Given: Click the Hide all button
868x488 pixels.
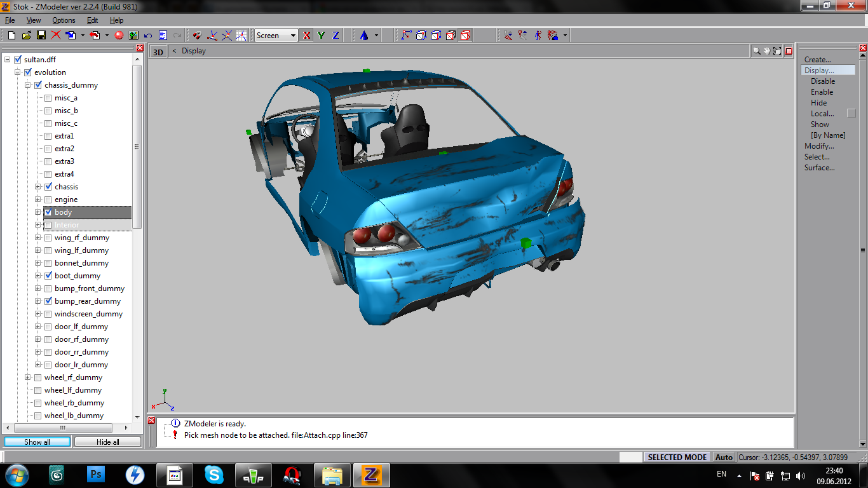Looking at the screenshot, I should coord(107,442).
